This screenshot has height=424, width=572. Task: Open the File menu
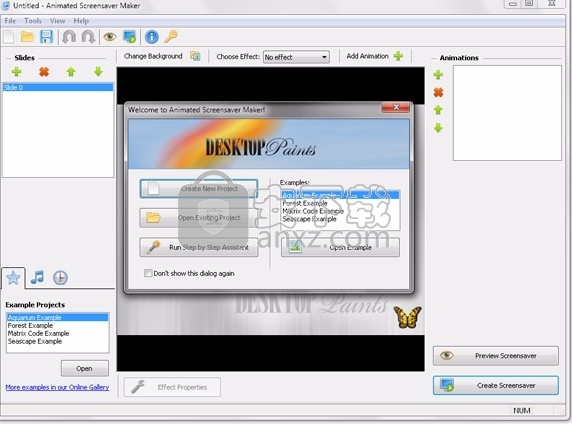click(10, 21)
